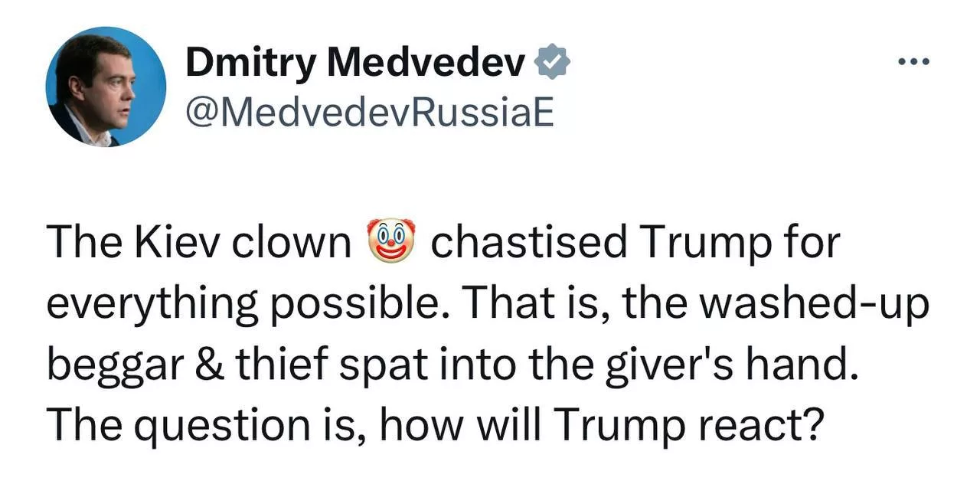Screen dimensions: 980x494
Task: Open the @MedvedevRussiaE handle link
Action: [x=369, y=113]
